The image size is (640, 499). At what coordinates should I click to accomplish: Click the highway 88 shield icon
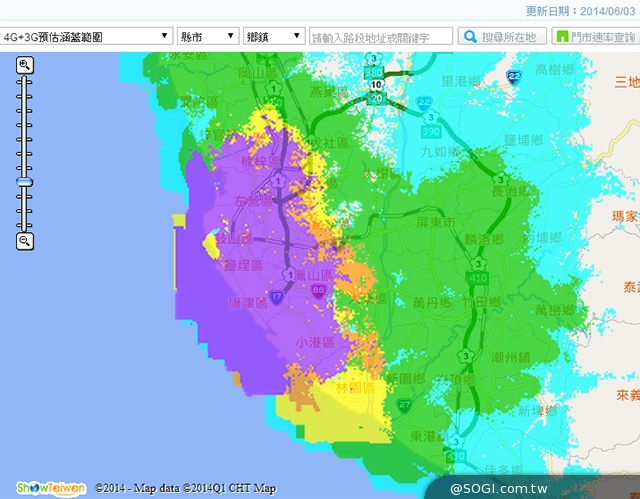pos(318,291)
